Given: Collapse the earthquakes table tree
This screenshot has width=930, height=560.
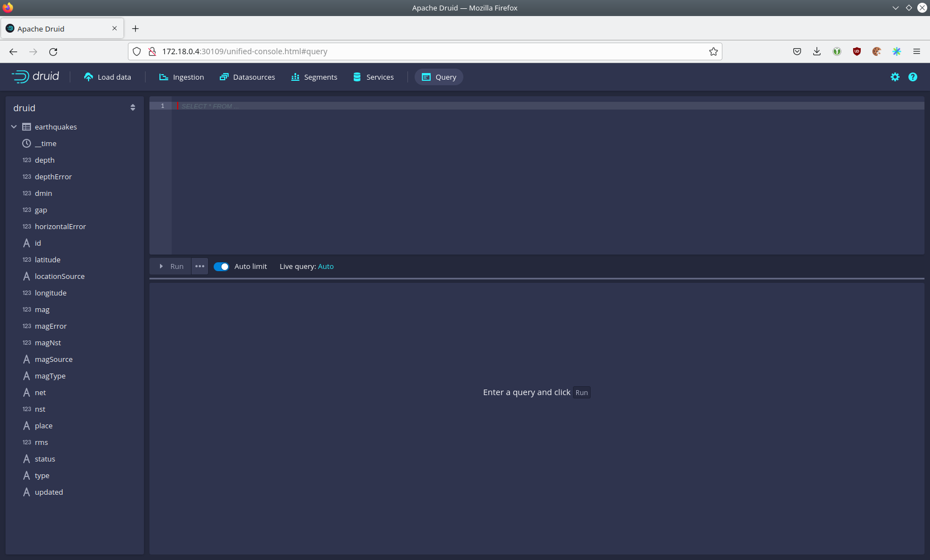Looking at the screenshot, I should coord(14,127).
